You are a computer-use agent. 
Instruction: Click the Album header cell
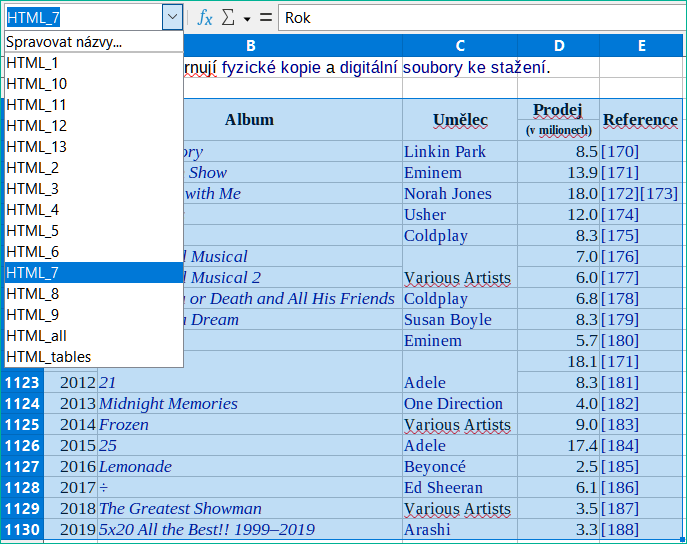[x=250, y=120]
